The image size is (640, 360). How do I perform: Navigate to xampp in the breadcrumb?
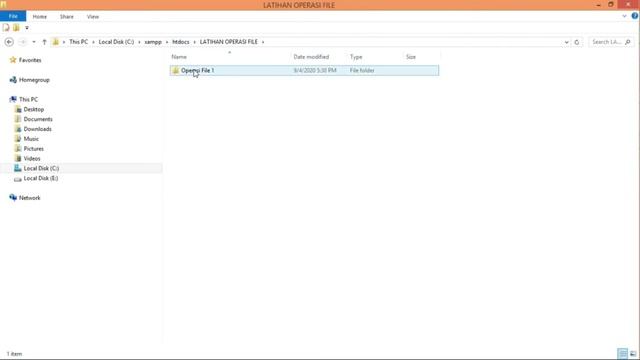pos(153,42)
